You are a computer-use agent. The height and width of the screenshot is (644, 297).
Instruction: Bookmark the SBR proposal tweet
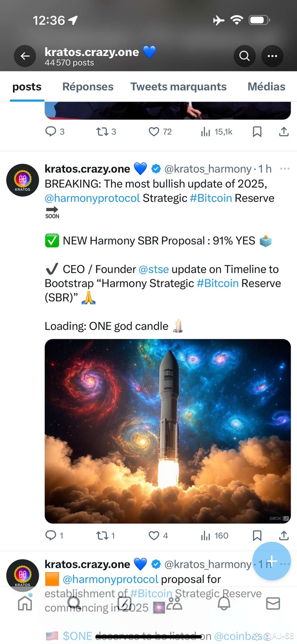(257, 535)
